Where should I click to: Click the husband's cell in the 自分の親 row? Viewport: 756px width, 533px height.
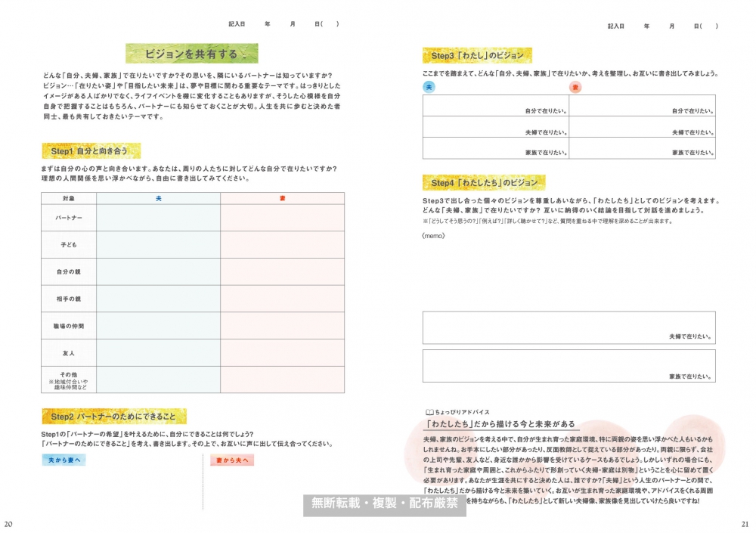pos(159,271)
